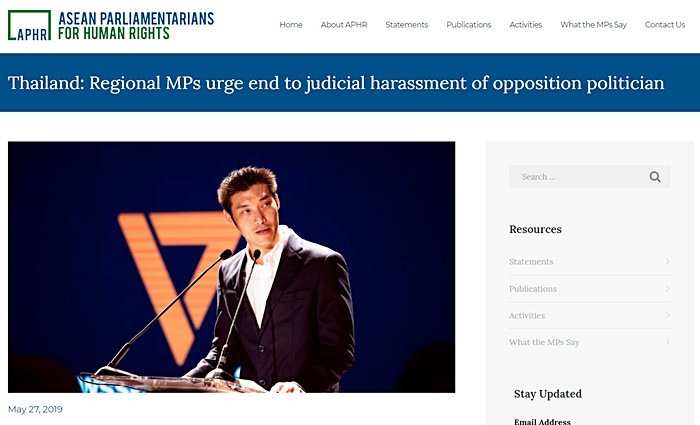
Task: Expand the Publications resource chevron
Action: click(667, 289)
